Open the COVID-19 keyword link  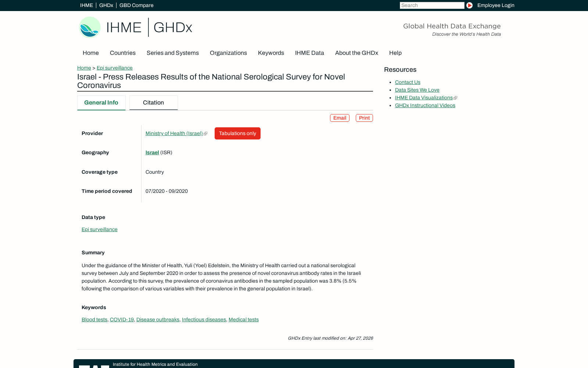point(122,319)
